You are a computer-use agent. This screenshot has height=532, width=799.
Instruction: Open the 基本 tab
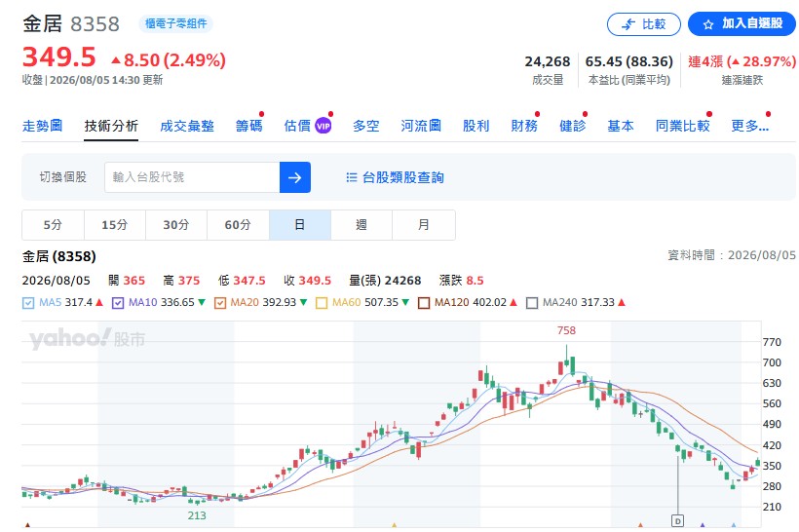[621, 126]
